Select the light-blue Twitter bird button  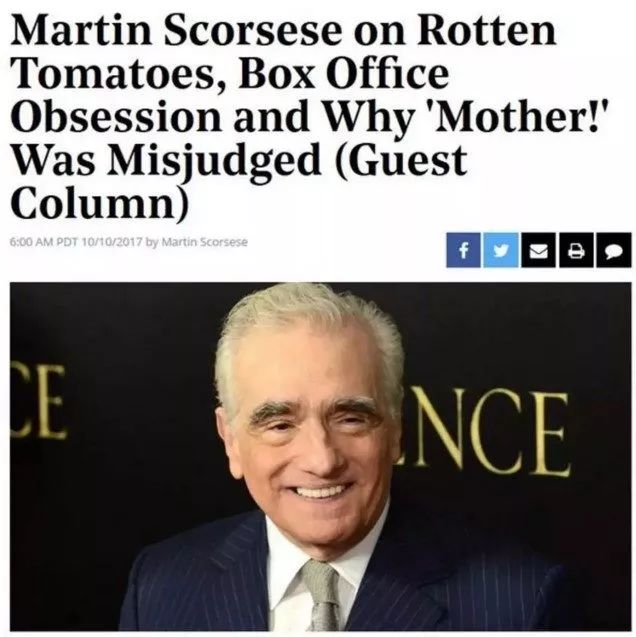[x=501, y=250]
